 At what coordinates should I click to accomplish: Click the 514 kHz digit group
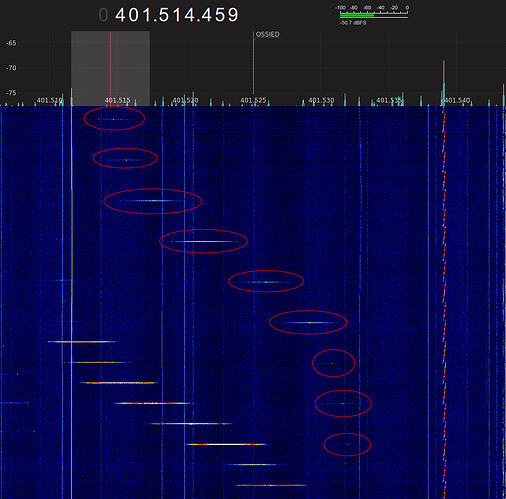[x=177, y=15]
